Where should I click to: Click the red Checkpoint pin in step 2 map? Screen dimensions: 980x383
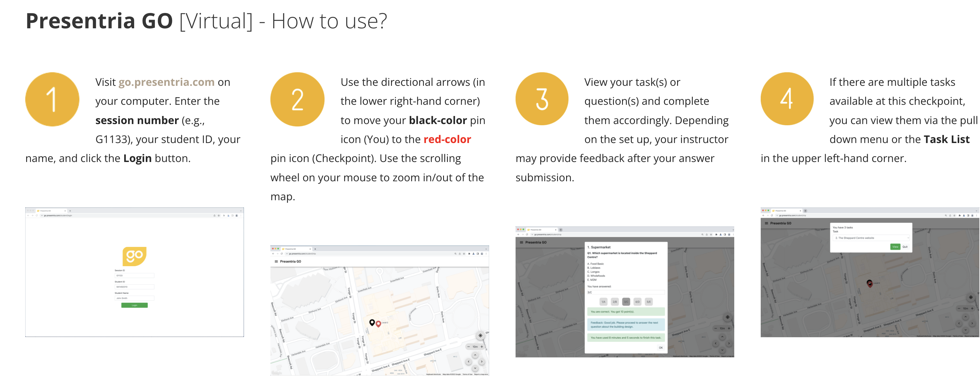(378, 324)
